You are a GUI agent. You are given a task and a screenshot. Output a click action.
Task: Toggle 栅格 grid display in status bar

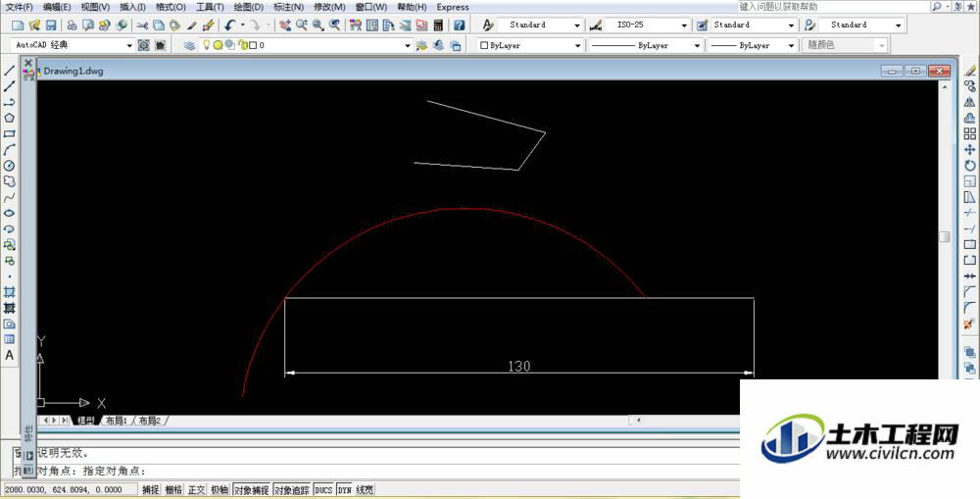click(x=173, y=490)
